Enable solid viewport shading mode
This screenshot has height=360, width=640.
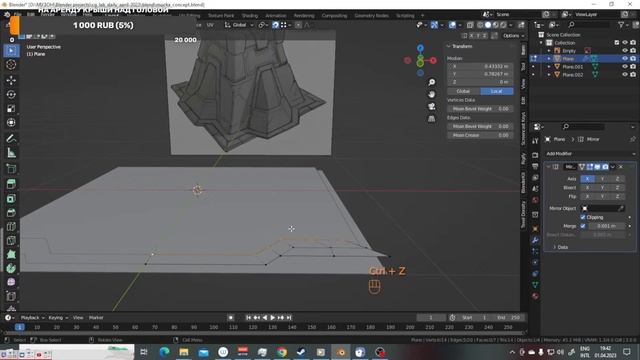tap(488, 25)
